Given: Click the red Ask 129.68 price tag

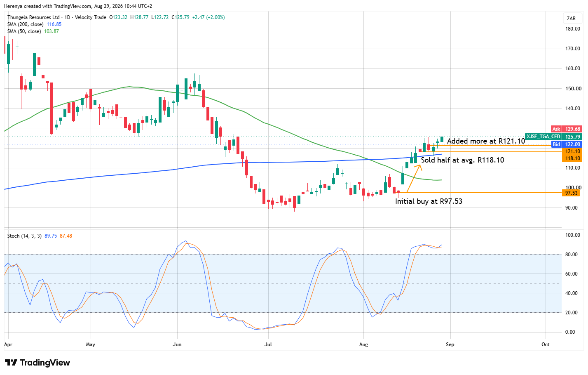Looking at the screenshot, I should click(x=567, y=129).
